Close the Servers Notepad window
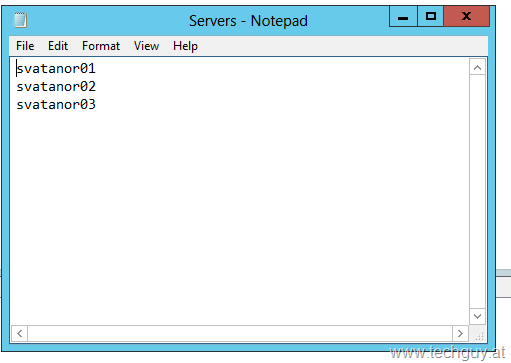The image size is (511, 363). pyautogui.click(x=467, y=16)
